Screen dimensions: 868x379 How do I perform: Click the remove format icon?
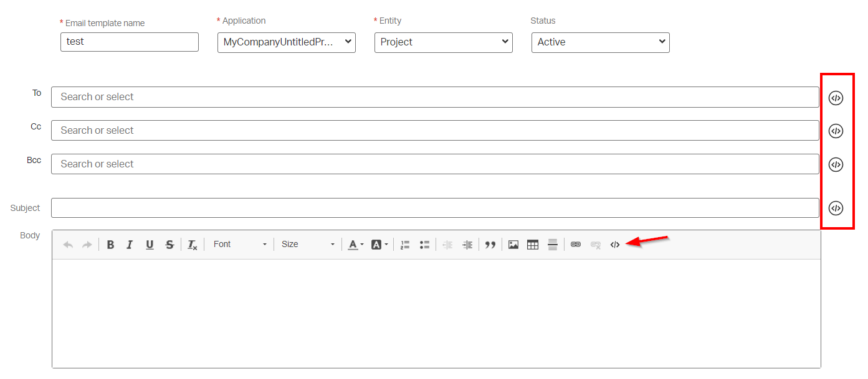[x=193, y=245]
